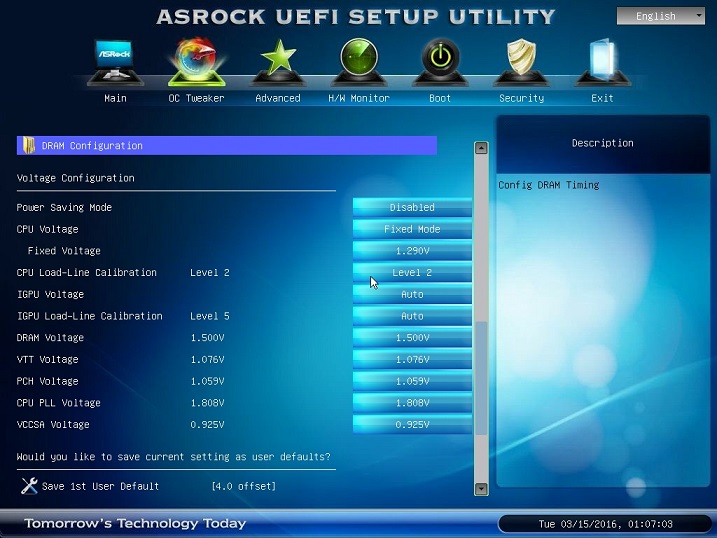
Task: Open the Advanced star icon
Action: [x=278, y=62]
